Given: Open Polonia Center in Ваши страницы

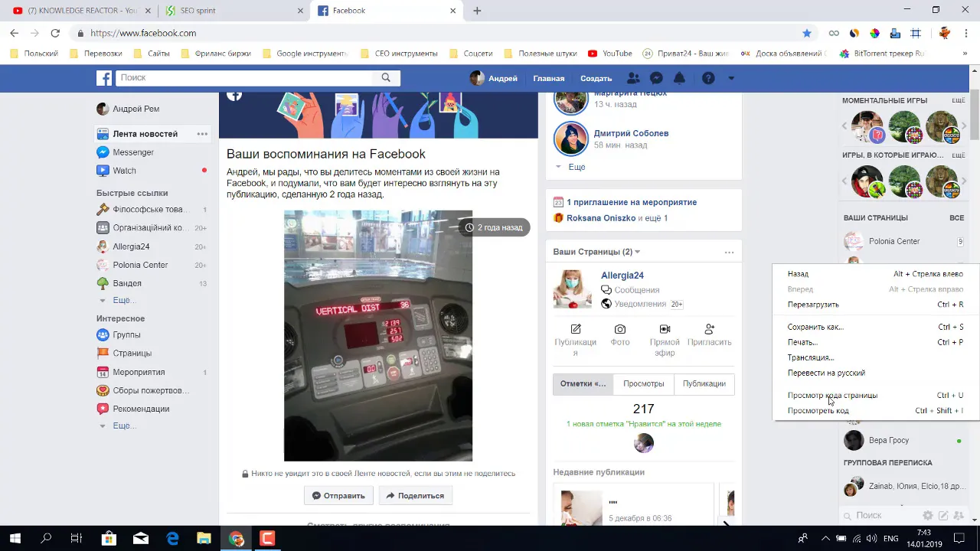Looking at the screenshot, I should pos(893,241).
